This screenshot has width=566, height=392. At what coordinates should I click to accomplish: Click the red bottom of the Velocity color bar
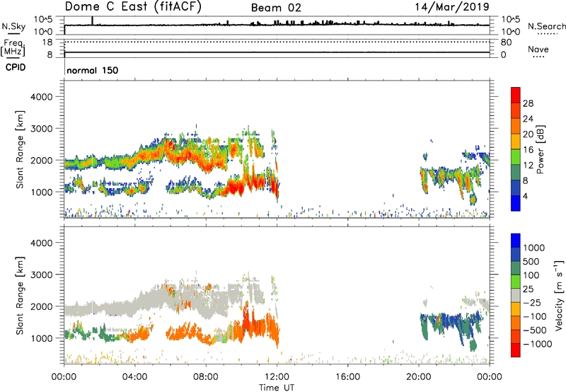pos(516,350)
